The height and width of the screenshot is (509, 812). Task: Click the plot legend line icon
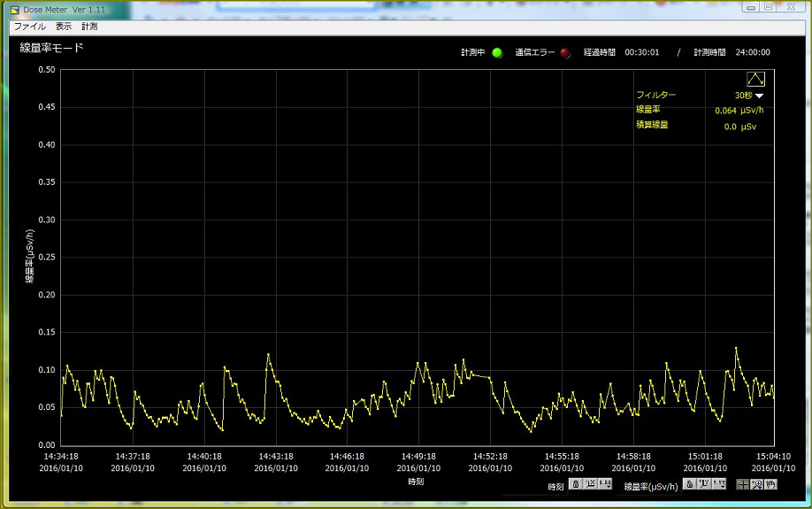tap(755, 80)
